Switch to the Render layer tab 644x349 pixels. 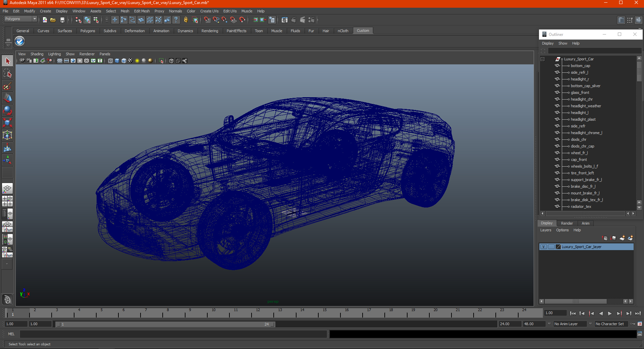[x=567, y=223]
